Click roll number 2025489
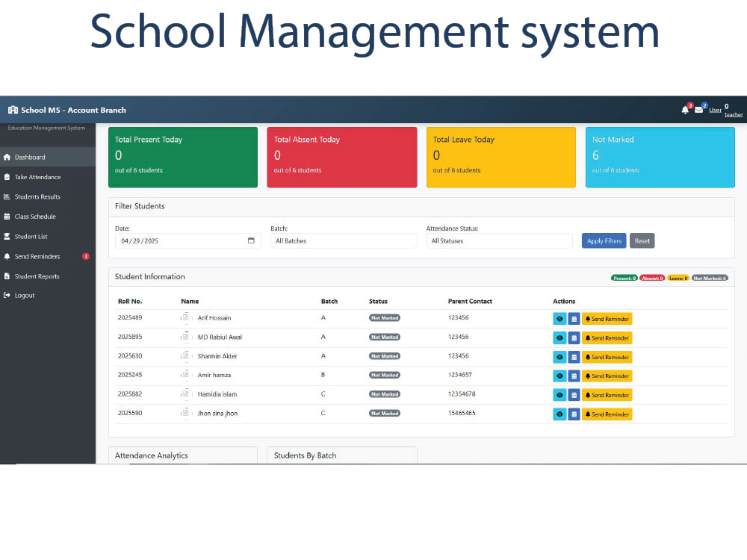747x560 pixels. [x=130, y=317]
